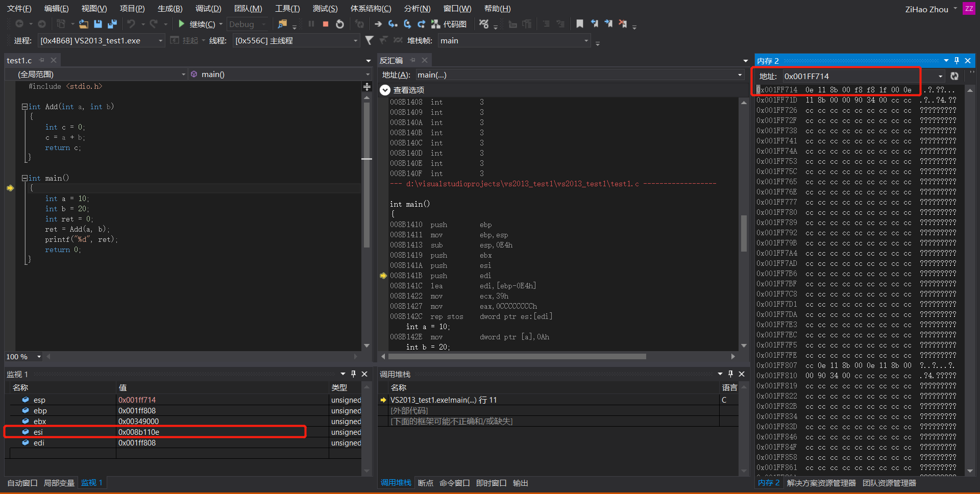Click the code editor vertical scrollbar thumb

point(366,175)
